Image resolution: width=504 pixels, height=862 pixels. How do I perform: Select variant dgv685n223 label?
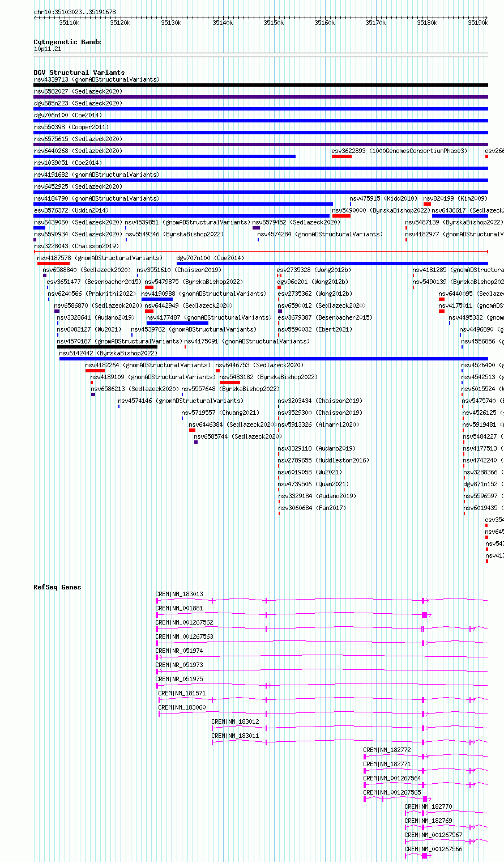point(78,103)
